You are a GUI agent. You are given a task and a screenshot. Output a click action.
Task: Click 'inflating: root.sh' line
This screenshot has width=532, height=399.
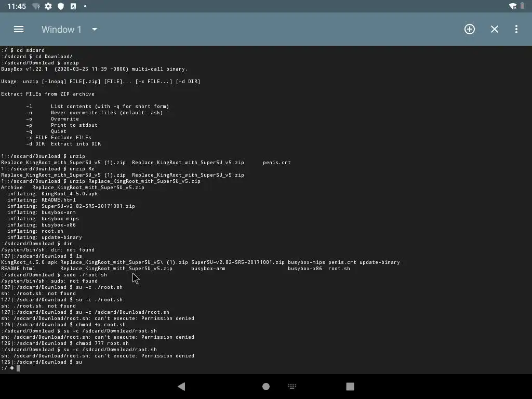point(35,231)
